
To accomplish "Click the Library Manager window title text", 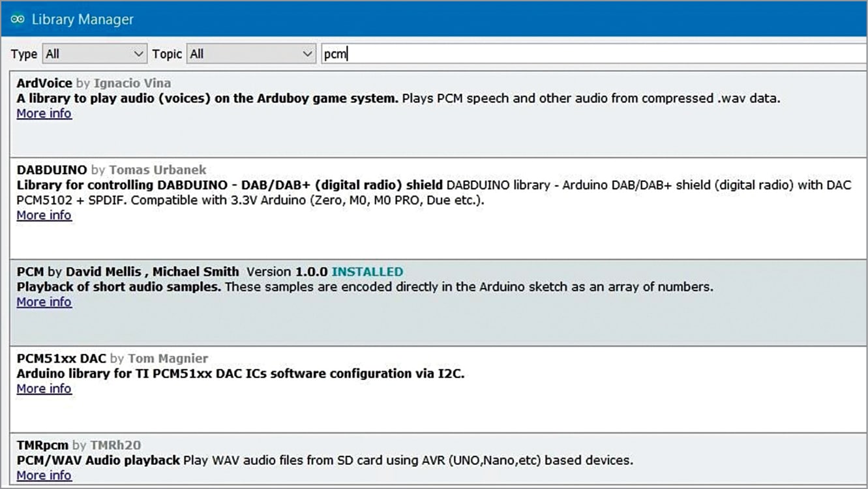I will pyautogui.click(x=82, y=20).
